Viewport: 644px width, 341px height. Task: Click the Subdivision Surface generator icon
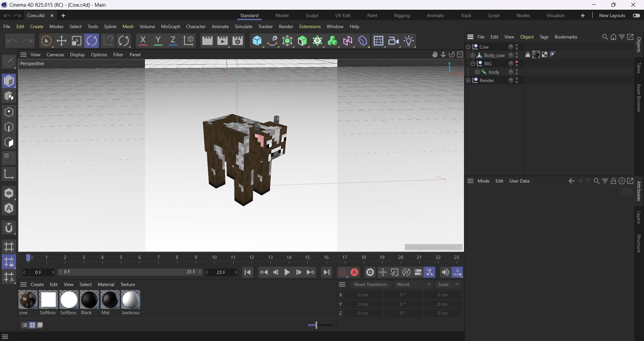(303, 41)
